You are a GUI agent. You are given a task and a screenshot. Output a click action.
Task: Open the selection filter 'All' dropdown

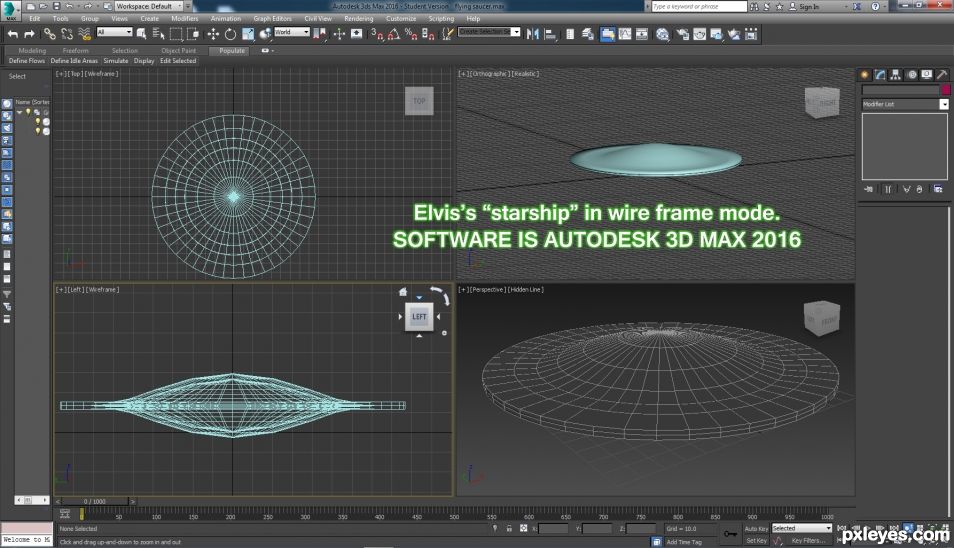pyautogui.click(x=114, y=32)
